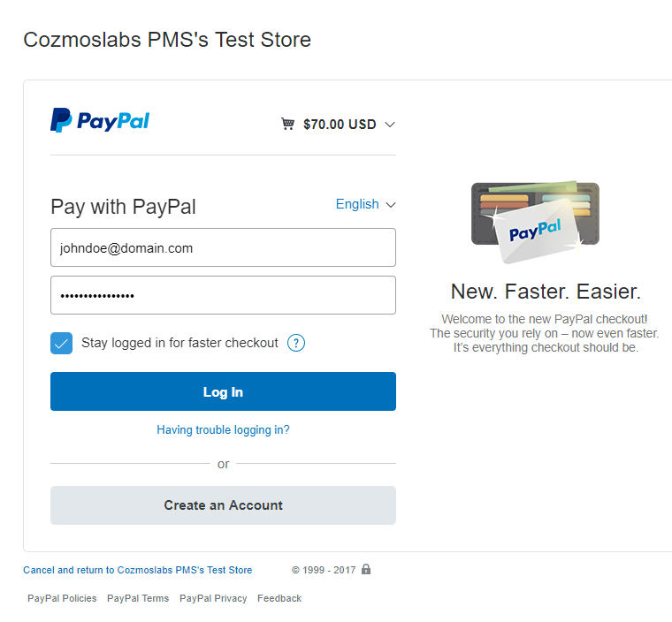Image resolution: width=672 pixels, height=622 pixels.
Task: Click the shopping cart icon
Action: (x=287, y=124)
